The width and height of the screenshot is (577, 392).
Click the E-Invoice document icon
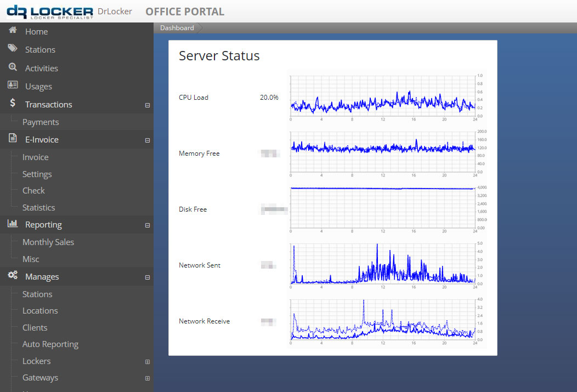(12, 139)
